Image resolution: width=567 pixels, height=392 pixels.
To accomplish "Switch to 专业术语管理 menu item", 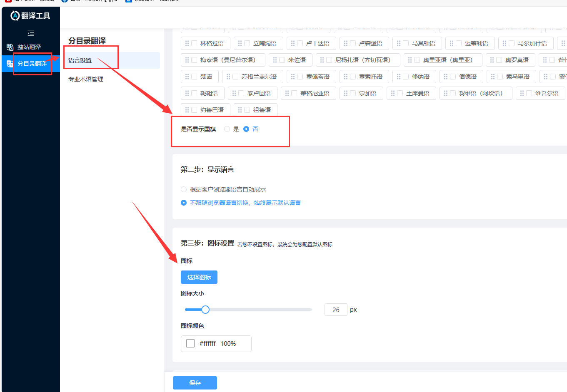I will coord(85,79).
